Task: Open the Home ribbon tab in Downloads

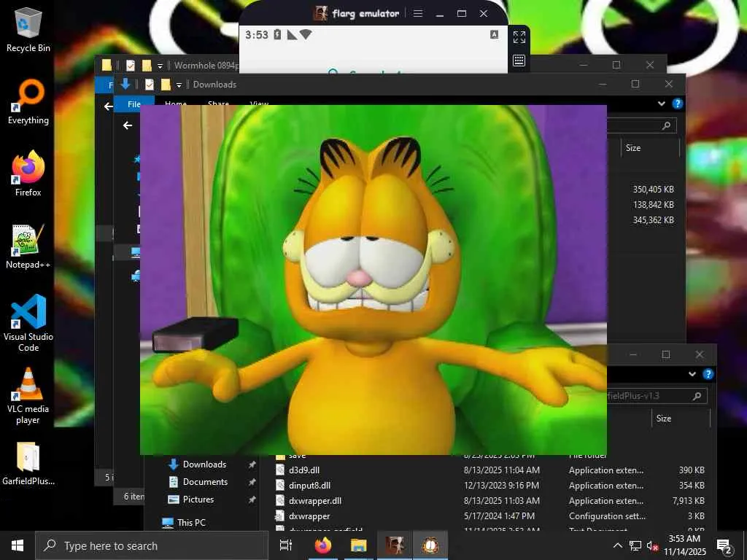Action: coord(175,104)
